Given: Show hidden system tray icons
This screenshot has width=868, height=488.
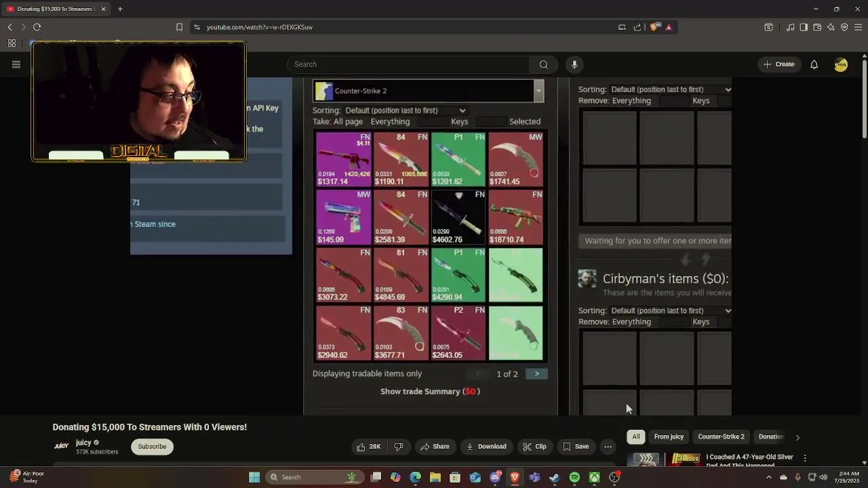Looking at the screenshot, I should (x=768, y=477).
